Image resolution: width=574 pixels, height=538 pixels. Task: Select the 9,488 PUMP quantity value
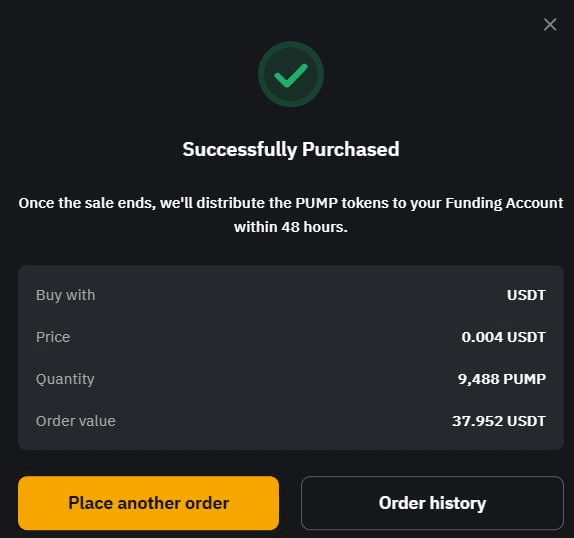point(502,379)
